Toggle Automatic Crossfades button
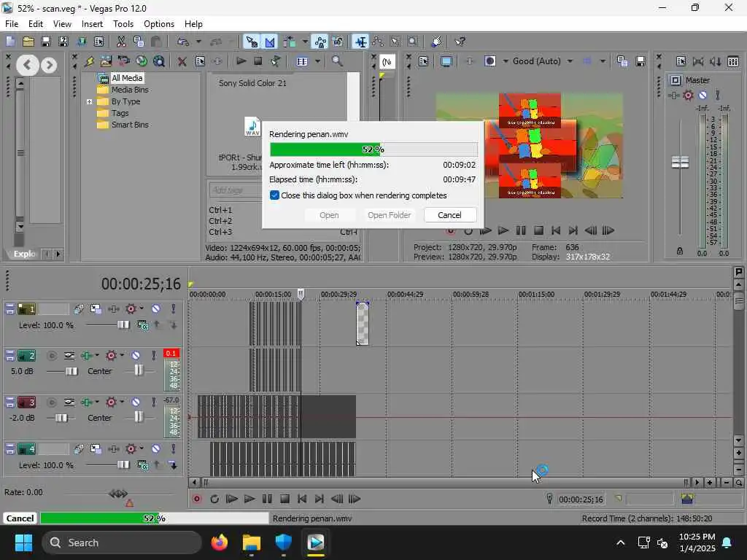Image resolution: width=747 pixels, height=560 pixels. (270, 42)
